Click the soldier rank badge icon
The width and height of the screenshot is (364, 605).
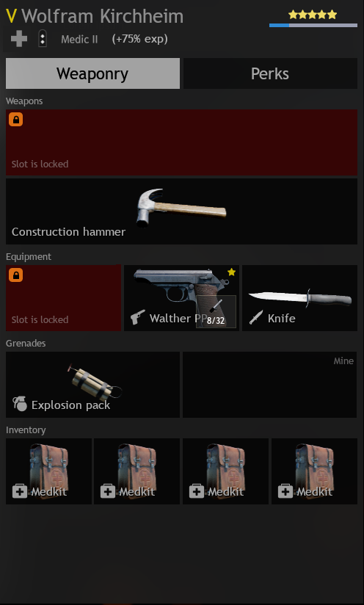coord(43,39)
